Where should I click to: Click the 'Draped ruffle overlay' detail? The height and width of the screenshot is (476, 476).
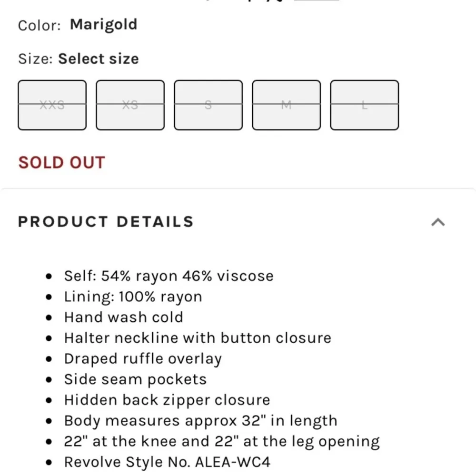point(143,359)
